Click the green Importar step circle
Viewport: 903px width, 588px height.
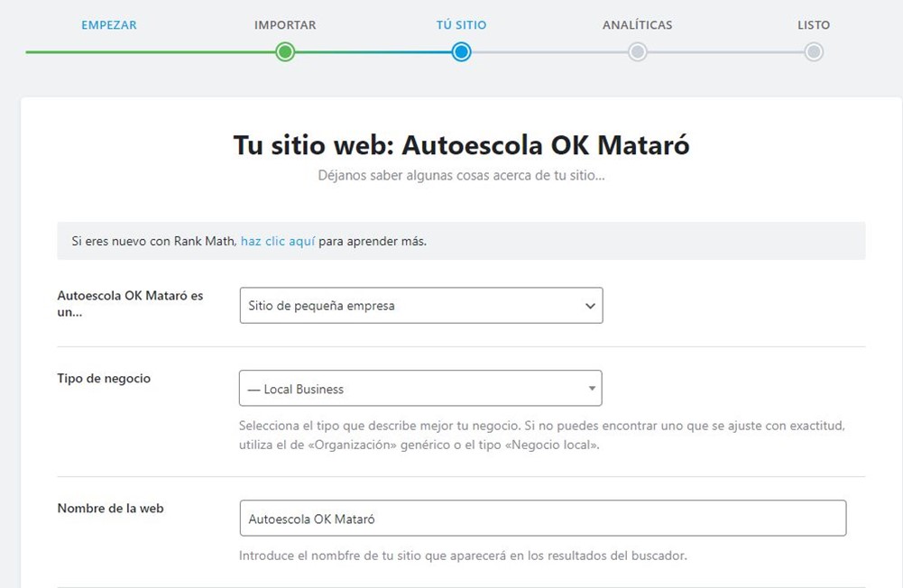[285, 52]
